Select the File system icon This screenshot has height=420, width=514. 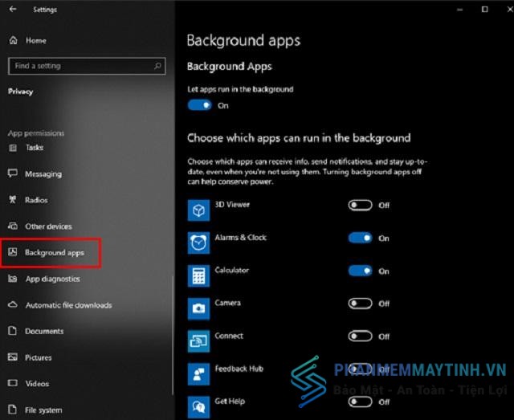(13, 410)
